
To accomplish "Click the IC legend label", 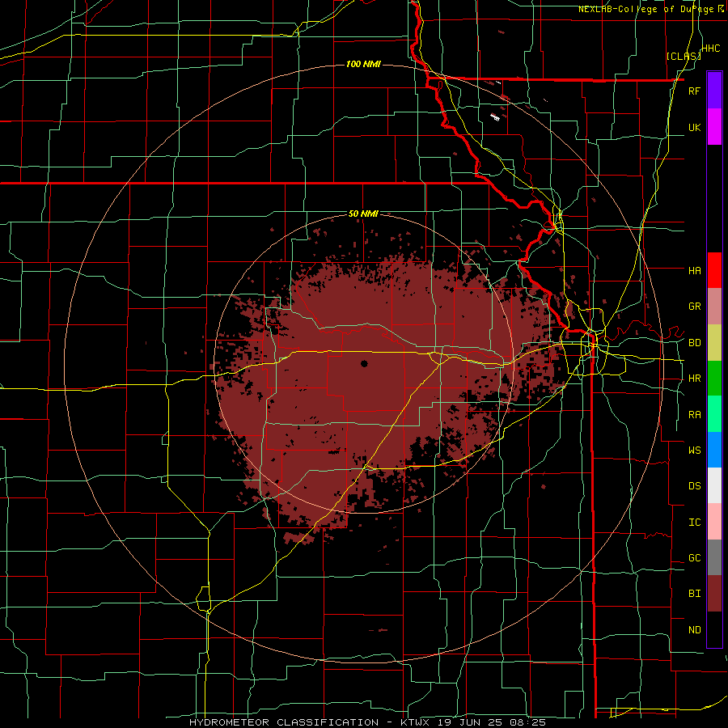I will [694, 523].
